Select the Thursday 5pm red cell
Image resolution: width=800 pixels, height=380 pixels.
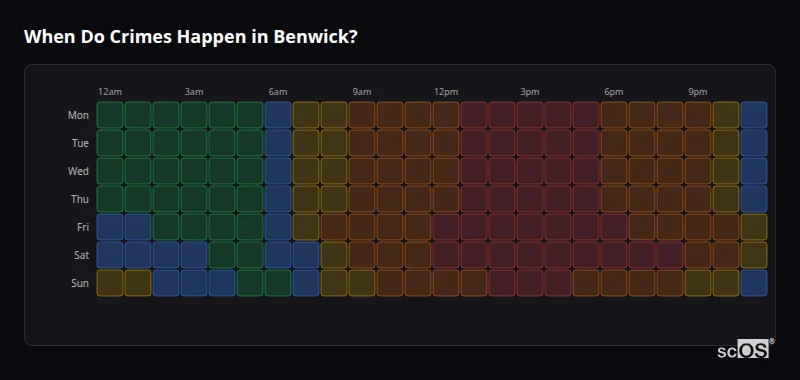click(586, 199)
